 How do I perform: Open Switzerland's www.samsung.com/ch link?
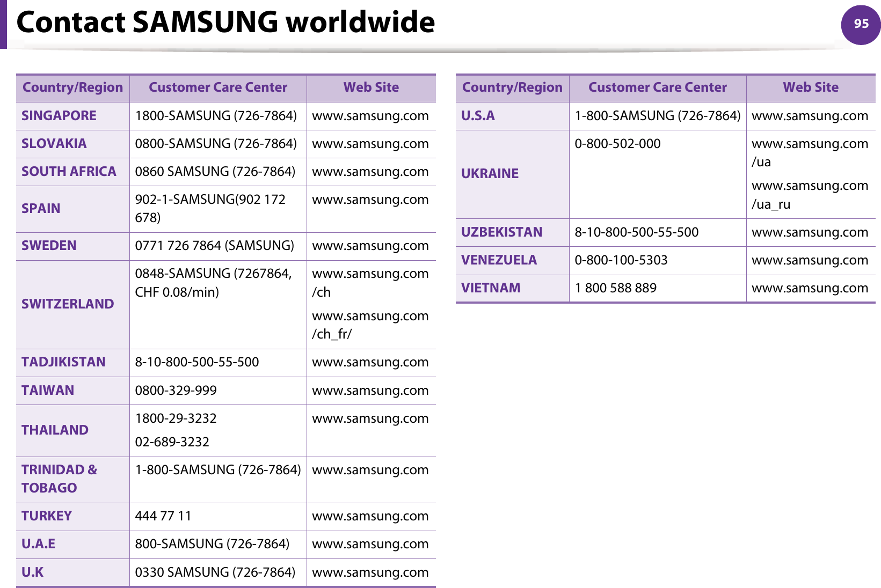coord(370,283)
